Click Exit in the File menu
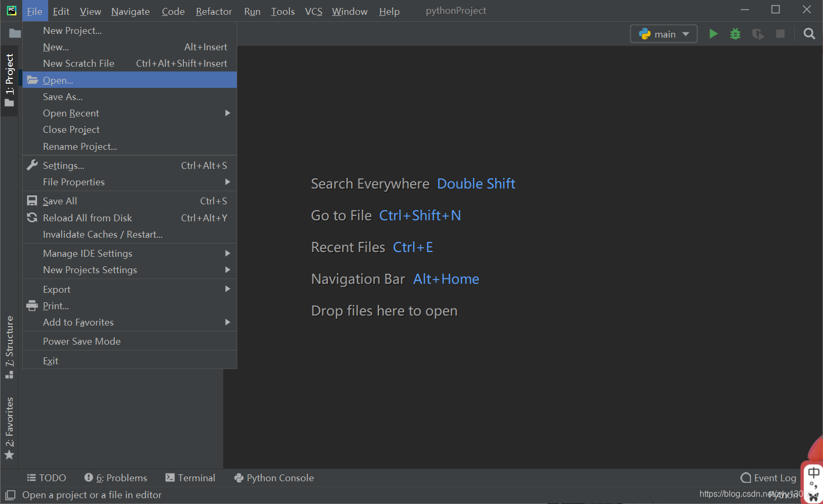Image resolution: width=823 pixels, height=504 pixels. coord(130,361)
